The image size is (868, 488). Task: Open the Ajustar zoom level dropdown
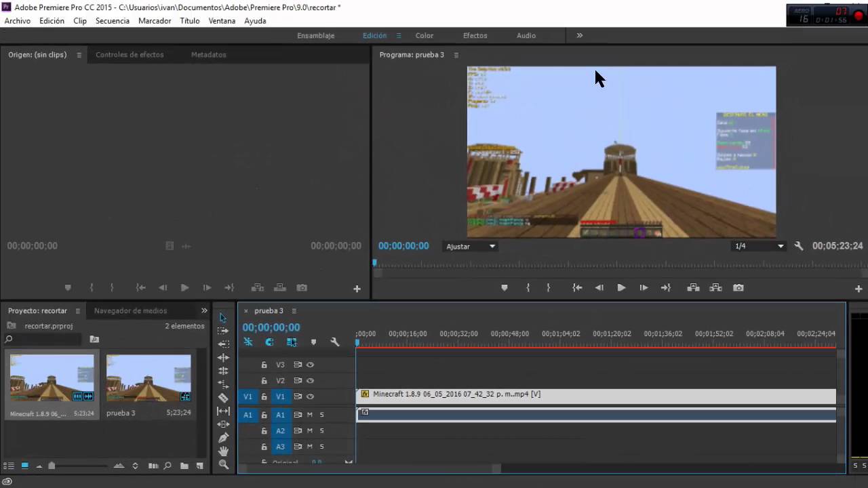click(x=471, y=247)
